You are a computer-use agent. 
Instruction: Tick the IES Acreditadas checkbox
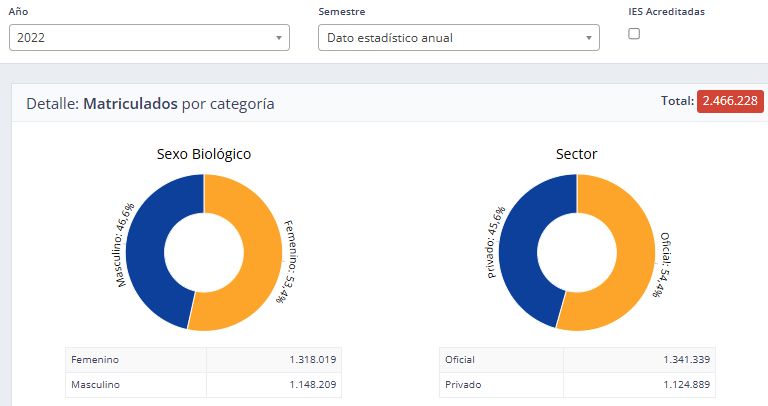pyautogui.click(x=634, y=34)
